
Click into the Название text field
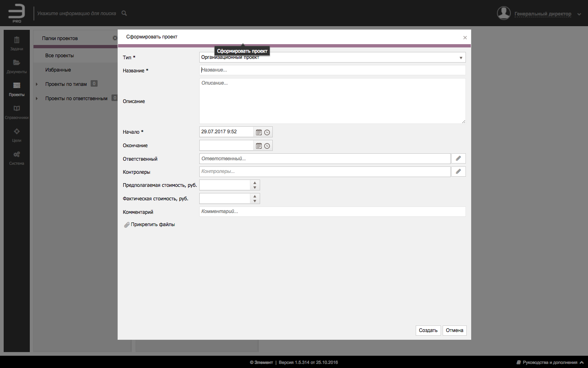332,70
